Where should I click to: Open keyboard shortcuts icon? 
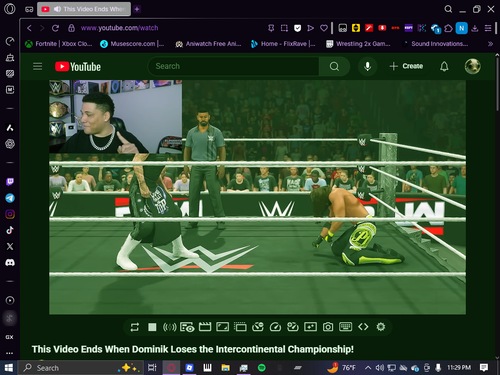[346, 327]
